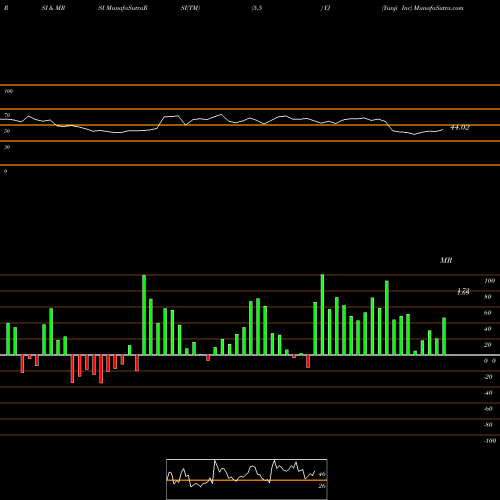
Task: Click the MR axis label -100
Action: pos(489,441)
